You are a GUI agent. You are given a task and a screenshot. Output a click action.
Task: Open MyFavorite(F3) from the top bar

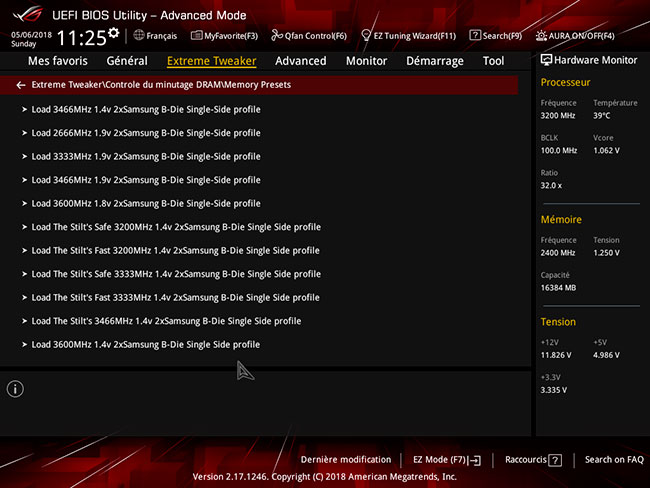tap(224, 36)
